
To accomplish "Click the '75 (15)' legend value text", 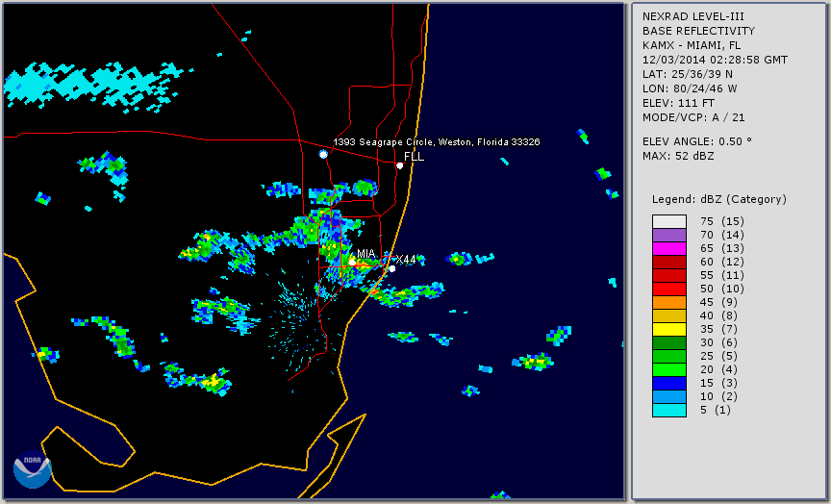I will click(721, 221).
